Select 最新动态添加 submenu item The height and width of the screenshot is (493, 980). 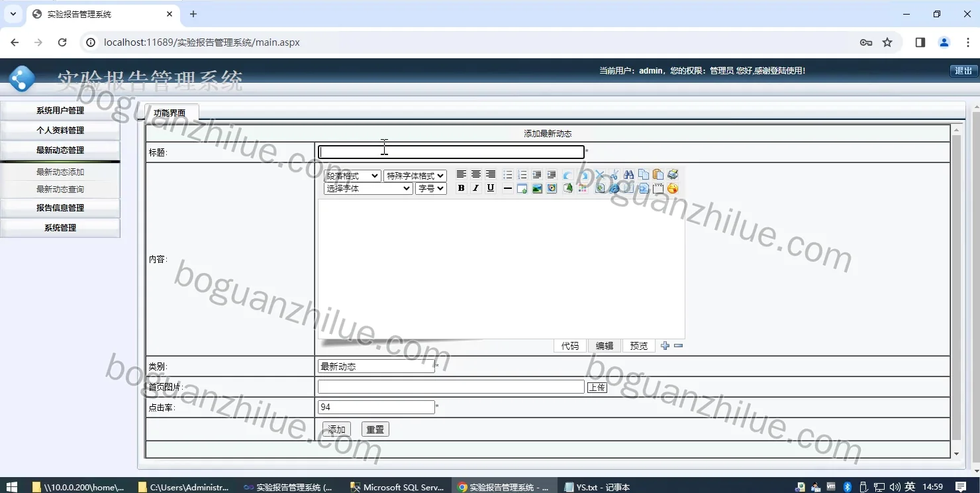pos(60,172)
